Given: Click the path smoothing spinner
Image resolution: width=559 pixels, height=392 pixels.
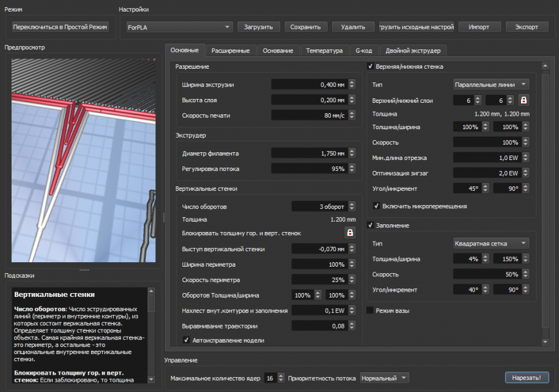Looking at the screenshot, I should point(352,326).
